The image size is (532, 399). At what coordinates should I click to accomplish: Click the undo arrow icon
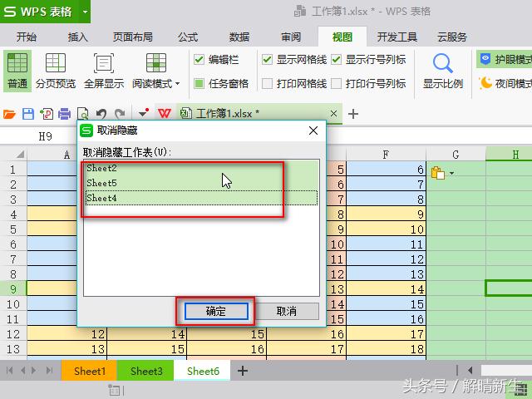(x=101, y=114)
